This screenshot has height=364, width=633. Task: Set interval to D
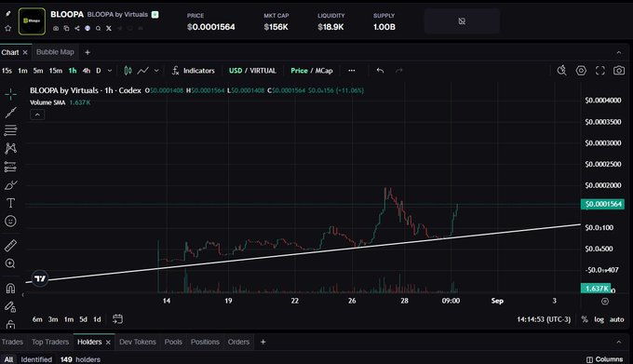(x=99, y=71)
